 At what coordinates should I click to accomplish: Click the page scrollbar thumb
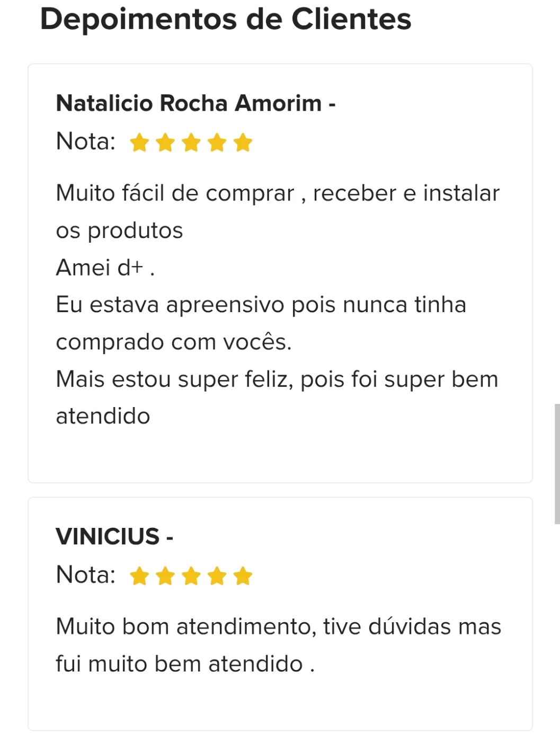click(x=557, y=464)
